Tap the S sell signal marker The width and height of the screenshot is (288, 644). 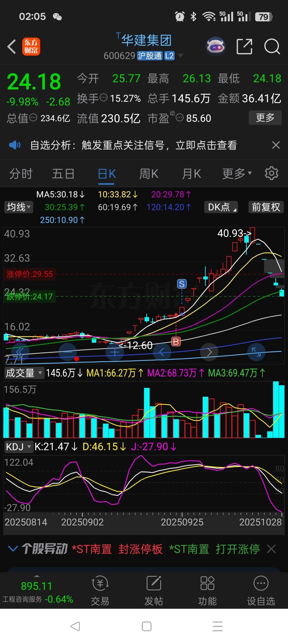182,284
